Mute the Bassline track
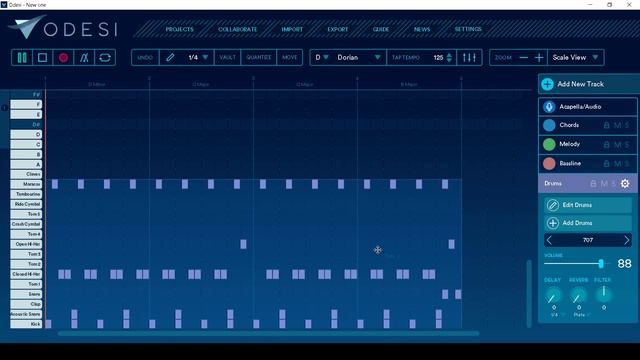 618,164
